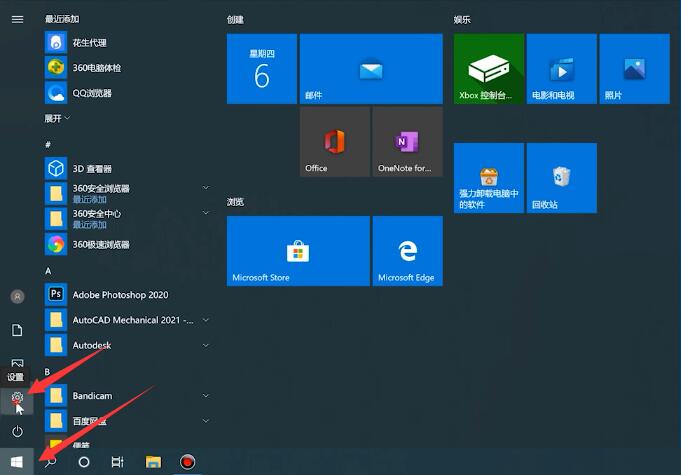Open the hamburger menu at top left
This screenshot has height=475, width=681.
pos(17,20)
